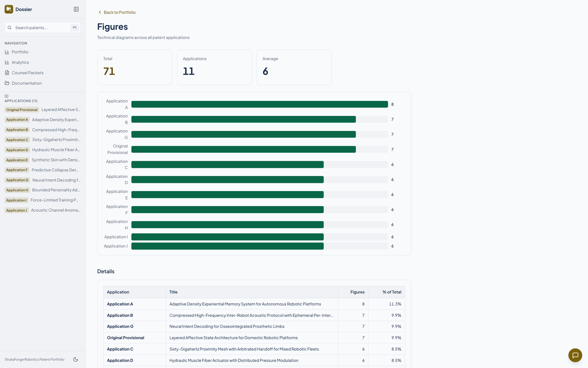Click the Application J bar in chart
588x368 pixels.
227,246
